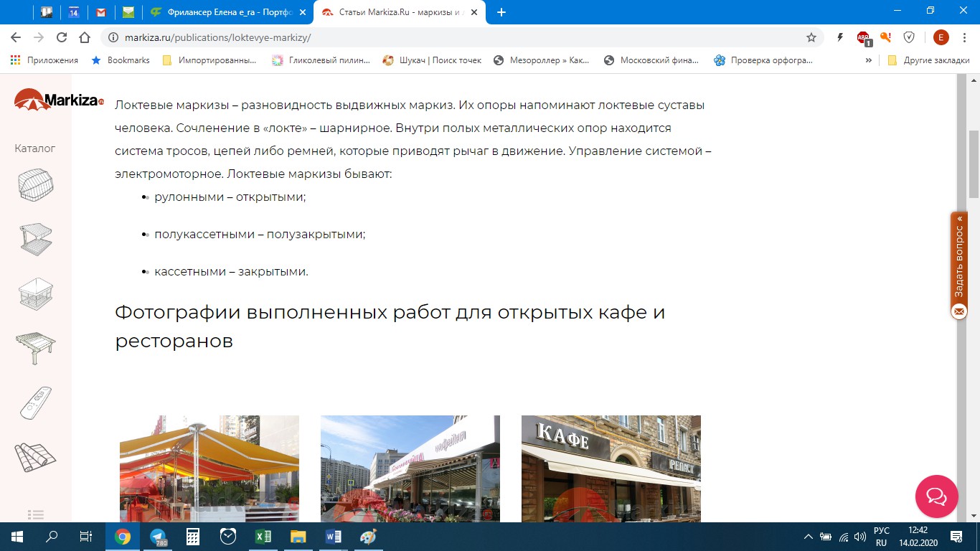Open the browser home page
The image size is (980, 551).
[x=85, y=37]
